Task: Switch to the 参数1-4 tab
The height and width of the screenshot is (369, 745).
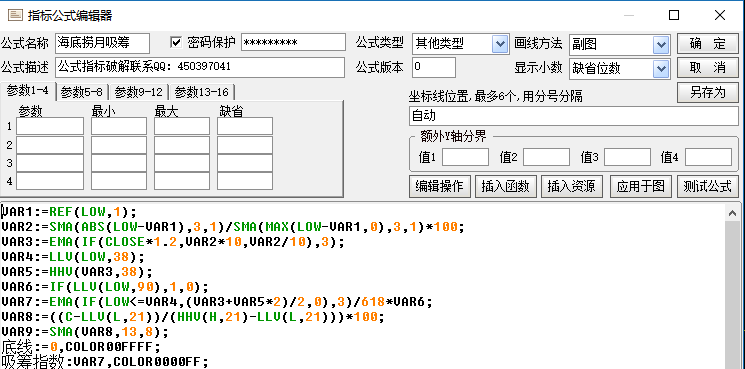Action: coord(28,91)
